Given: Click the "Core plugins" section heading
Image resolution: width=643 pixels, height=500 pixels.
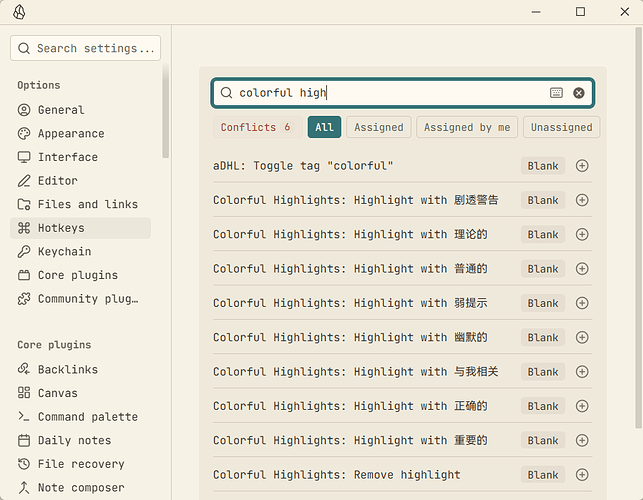Looking at the screenshot, I should [54, 345].
